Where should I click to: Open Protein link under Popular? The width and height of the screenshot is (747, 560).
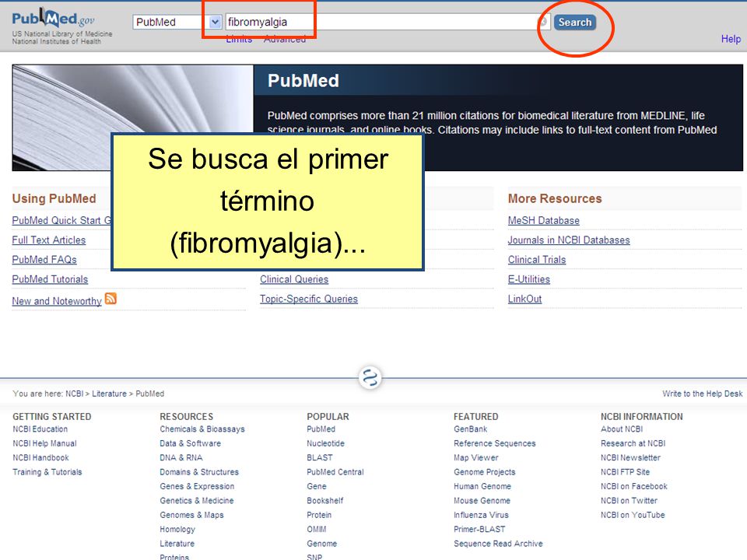pyautogui.click(x=319, y=515)
